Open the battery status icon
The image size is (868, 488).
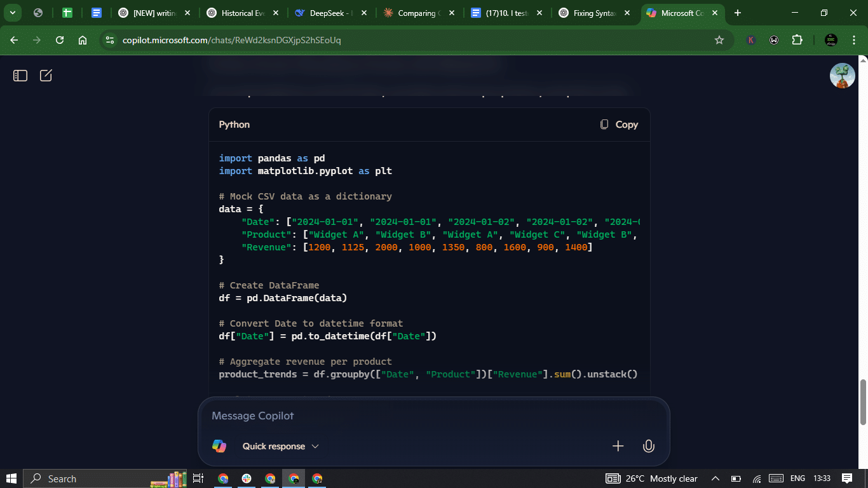coord(736,478)
